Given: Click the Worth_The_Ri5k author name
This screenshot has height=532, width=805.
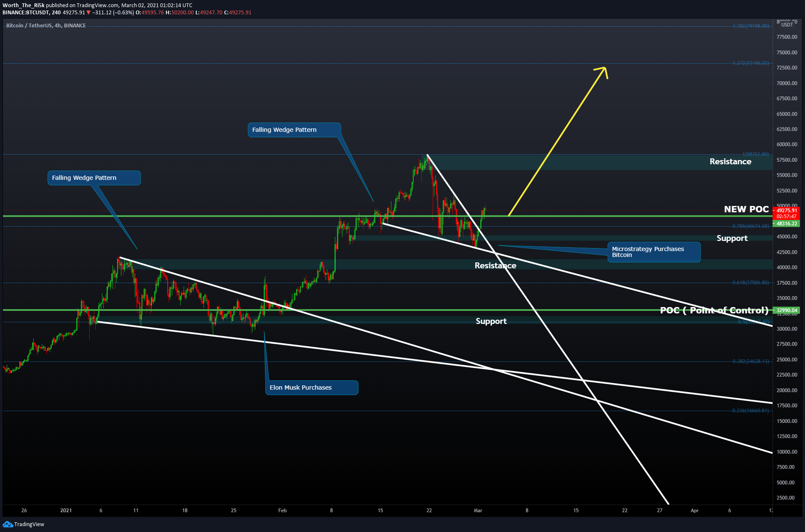Looking at the screenshot, I should click(x=23, y=5).
